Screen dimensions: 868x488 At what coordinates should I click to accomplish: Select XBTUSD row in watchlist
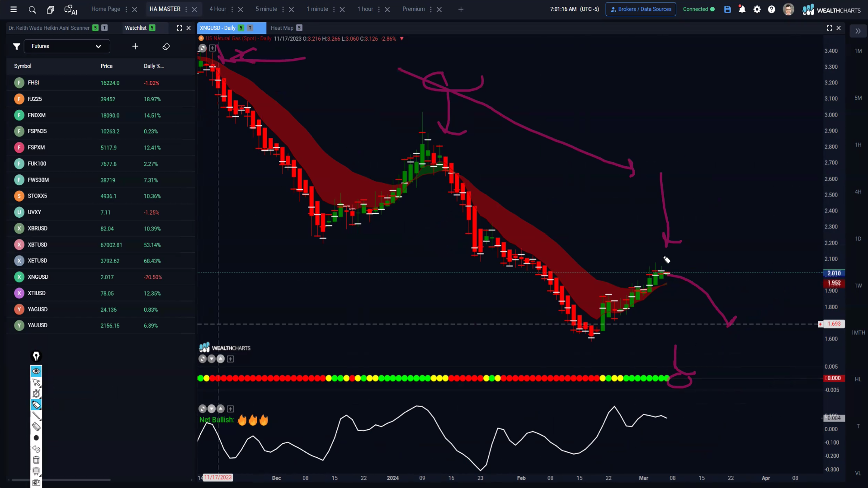[x=101, y=244]
